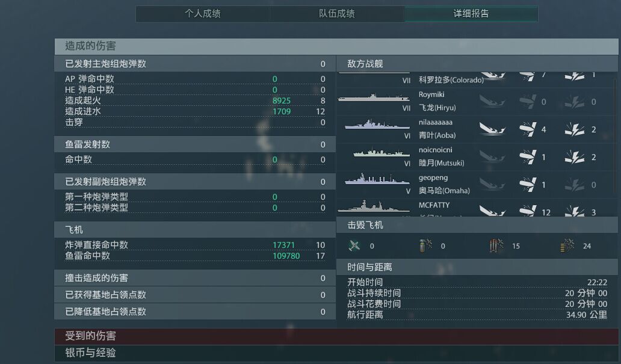Click ship name 飞龙(Hiryu)
This screenshot has height=364, width=621.
click(437, 108)
